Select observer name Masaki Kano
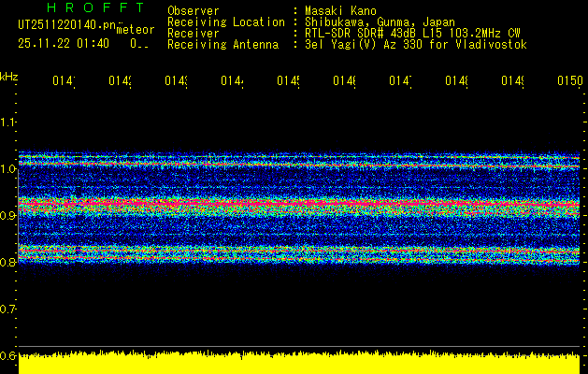 [x=339, y=11]
